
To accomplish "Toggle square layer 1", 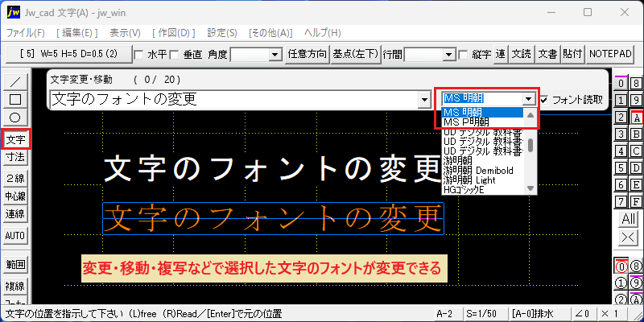I will pyautogui.click(x=621, y=100).
